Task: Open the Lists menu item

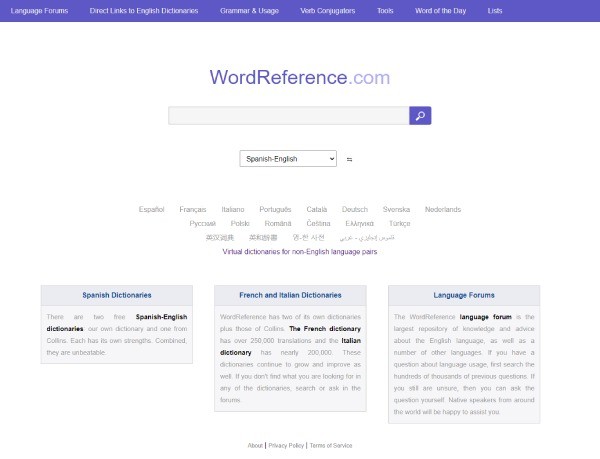Action: tap(495, 10)
